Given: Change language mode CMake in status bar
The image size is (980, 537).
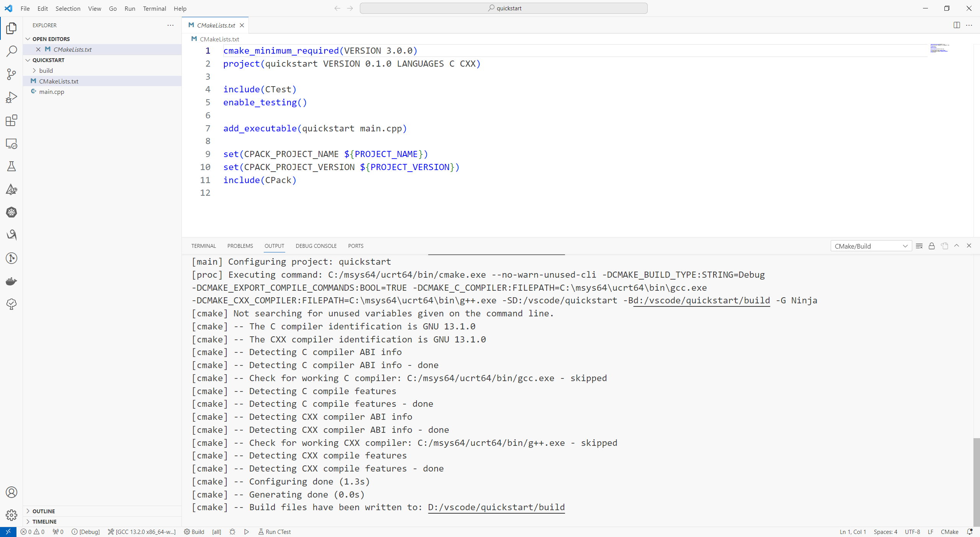Looking at the screenshot, I should tap(949, 532).
